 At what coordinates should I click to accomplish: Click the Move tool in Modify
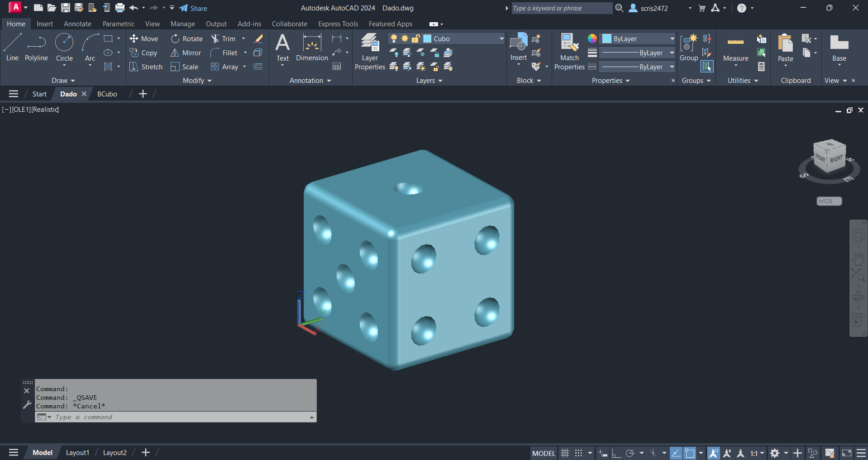[143, 39]
